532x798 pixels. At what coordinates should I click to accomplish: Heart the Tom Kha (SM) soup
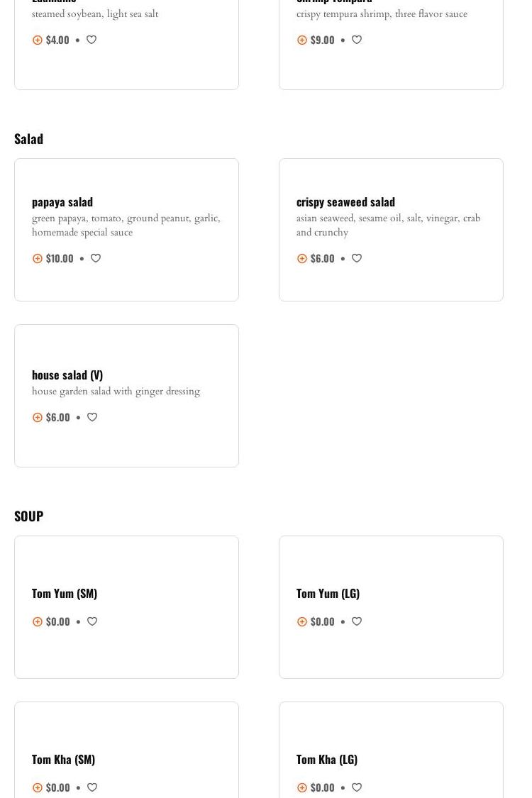[92, 788]
